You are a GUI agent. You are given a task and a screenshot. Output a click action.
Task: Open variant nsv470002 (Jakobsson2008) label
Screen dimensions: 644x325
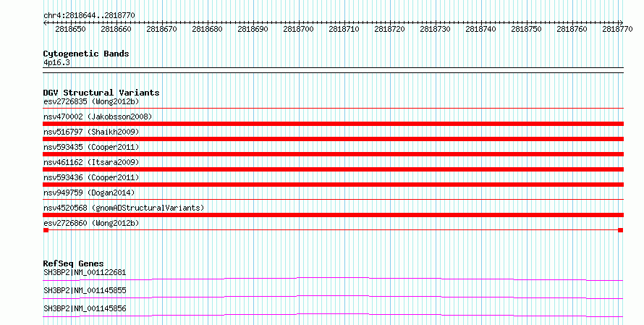click(x=98, y=117)
